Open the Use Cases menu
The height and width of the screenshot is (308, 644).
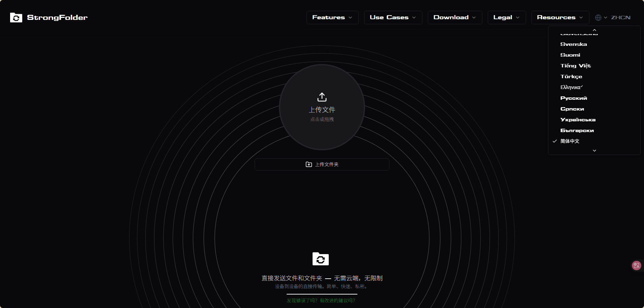tap(392, 17)
